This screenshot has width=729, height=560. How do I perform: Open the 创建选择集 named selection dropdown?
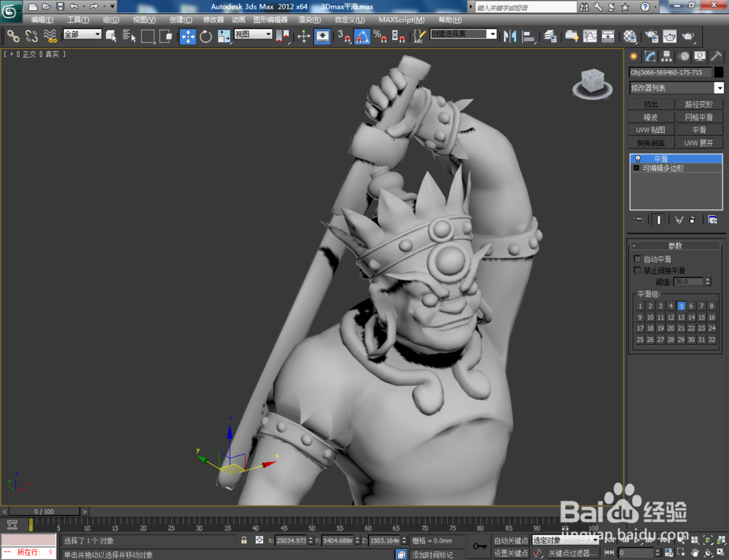(x=464, y=34)
